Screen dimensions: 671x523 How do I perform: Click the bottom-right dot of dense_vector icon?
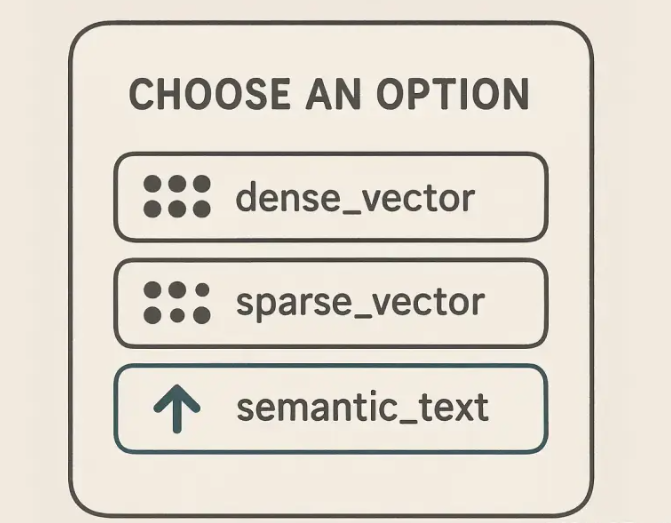coord(202,209)
